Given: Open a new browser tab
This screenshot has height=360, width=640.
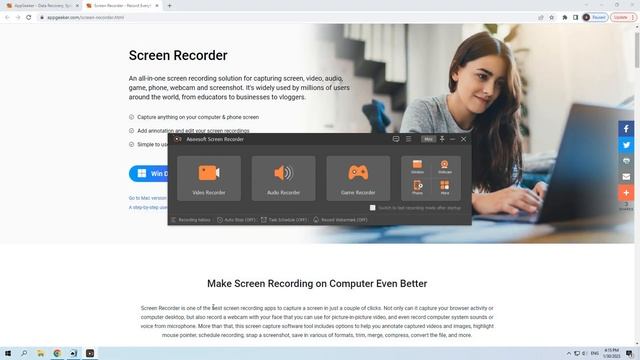Looking at the screenshot, I should click(x=169, y=6).
